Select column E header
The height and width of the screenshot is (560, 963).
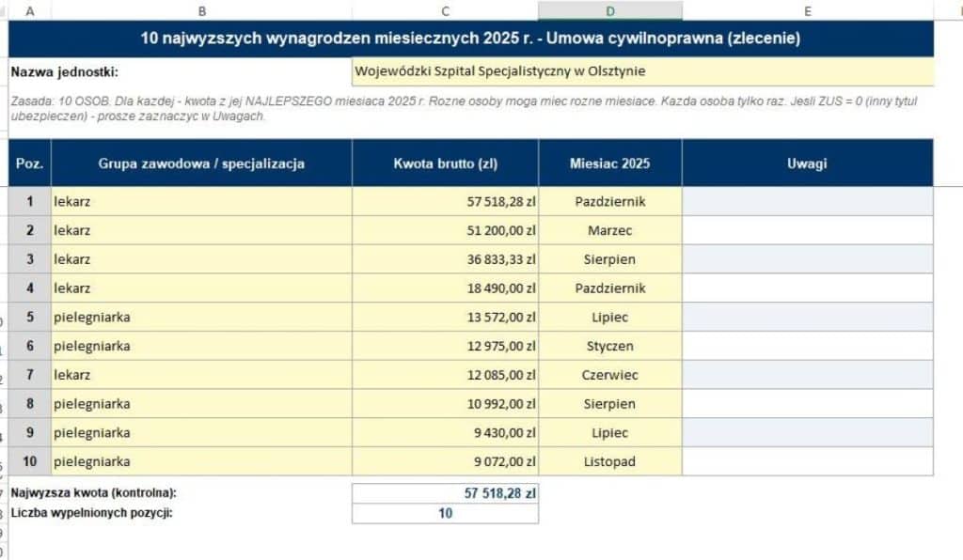[808, 10]
